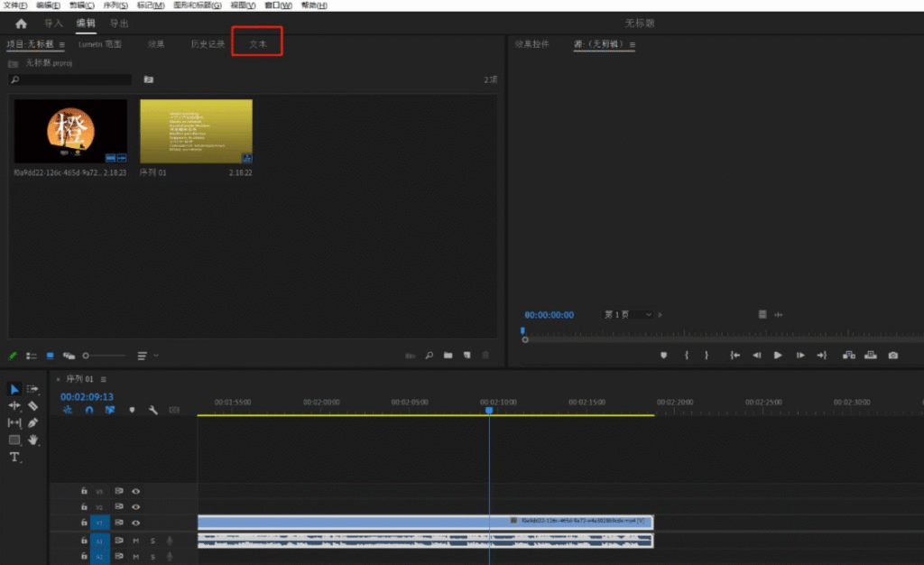Mute audio track A1
Viewport: 924px width, 565px height.
pyautogui.click(x=136, y=541)
